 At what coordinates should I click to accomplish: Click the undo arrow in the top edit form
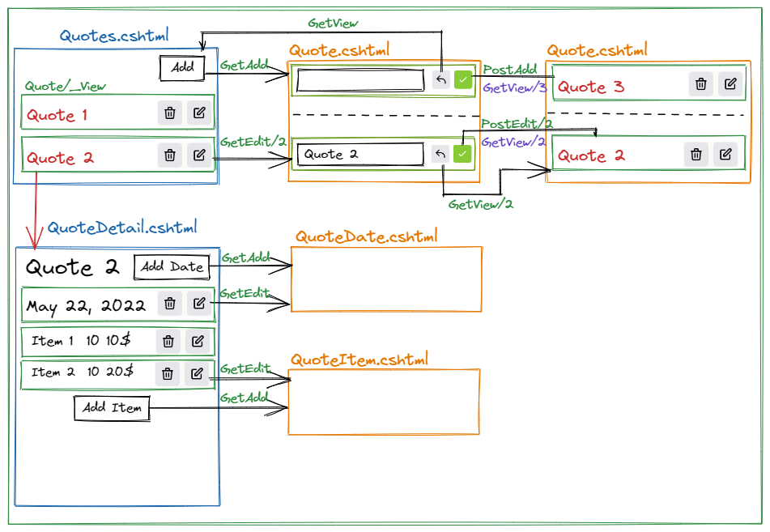pyautogui.click(x=441, y=80)
